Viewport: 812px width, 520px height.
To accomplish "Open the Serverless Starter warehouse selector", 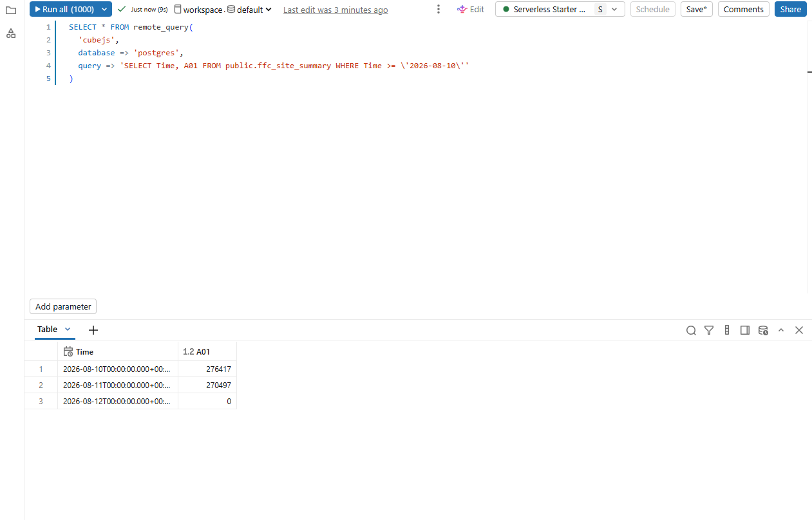I will click(560, 9).
